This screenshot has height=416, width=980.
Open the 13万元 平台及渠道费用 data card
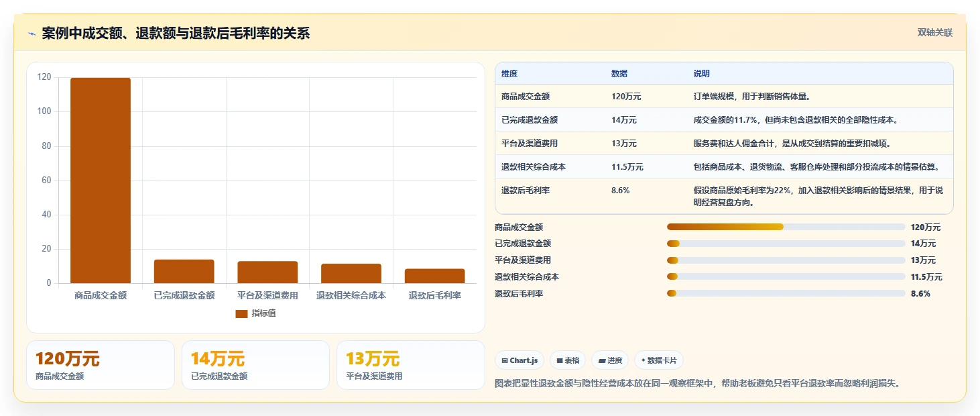point(411,365)
